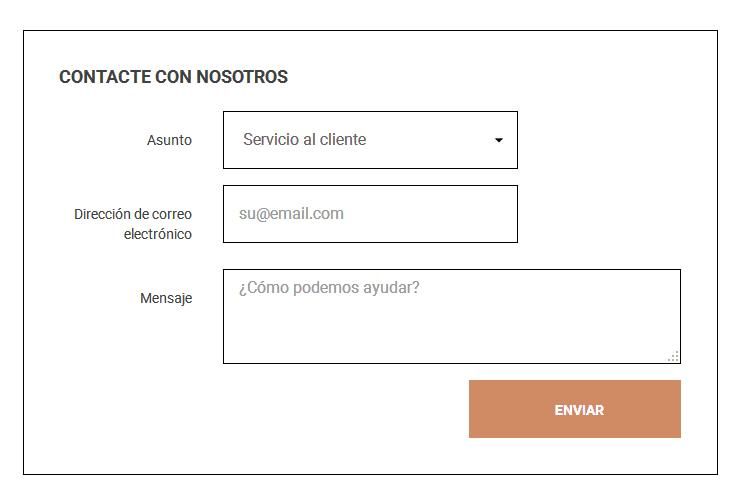Click the su@email.com placeholder text
The width and height of the screenshot is (733, 485).
pos(291,214)
